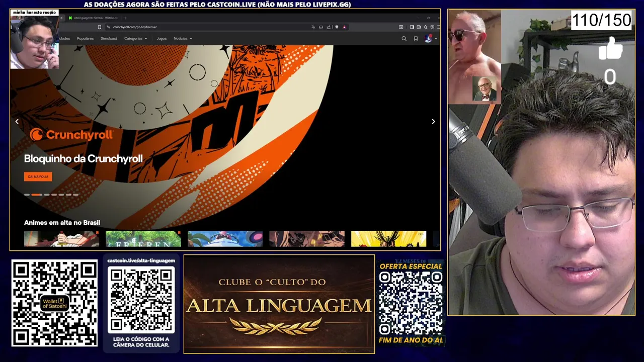Close the first browser tab
The width and height of the screenshot is (644, 362).
(x=61, y=18)
